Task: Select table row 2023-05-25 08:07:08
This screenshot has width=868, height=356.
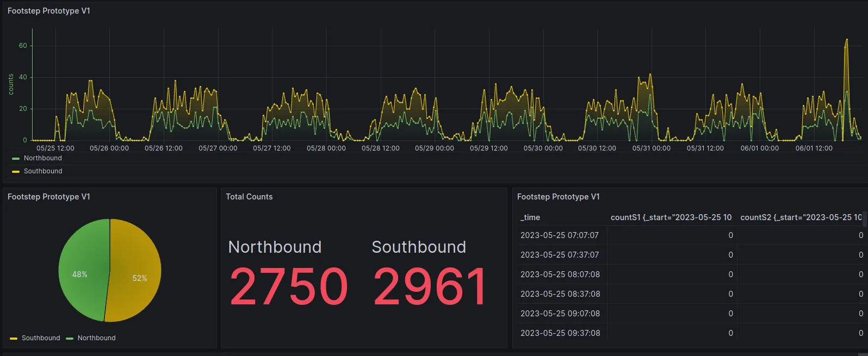Action: point(691,274)
